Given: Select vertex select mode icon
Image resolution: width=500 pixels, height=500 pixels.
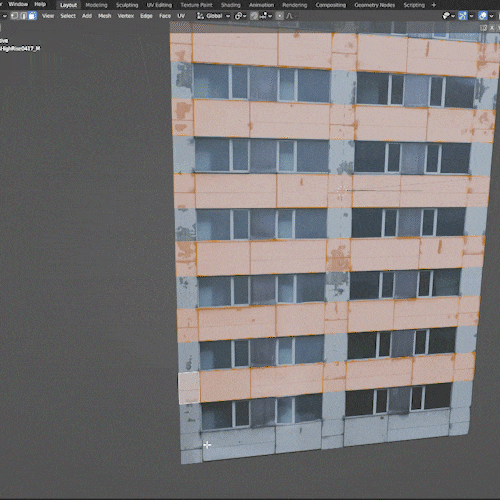Looking at the screenshot, I should [x=14, y=16].
